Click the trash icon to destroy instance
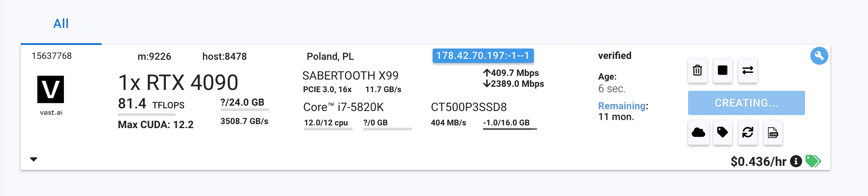 pyautogui.click(x=698, y=71)
